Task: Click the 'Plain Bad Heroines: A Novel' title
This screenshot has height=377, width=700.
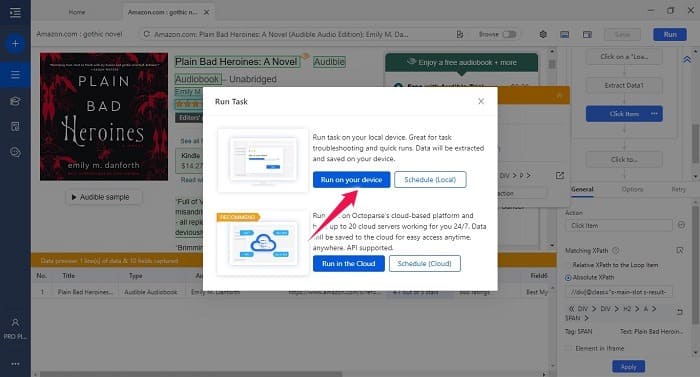Action: (237, 62)
